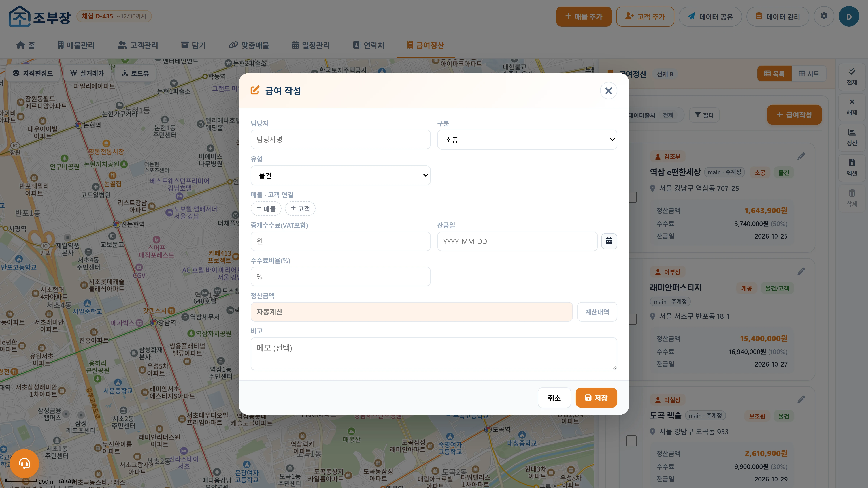868x488 pixels.
Task: Edit the 이부장 salary card pencil icon
Action: (801, 271)
